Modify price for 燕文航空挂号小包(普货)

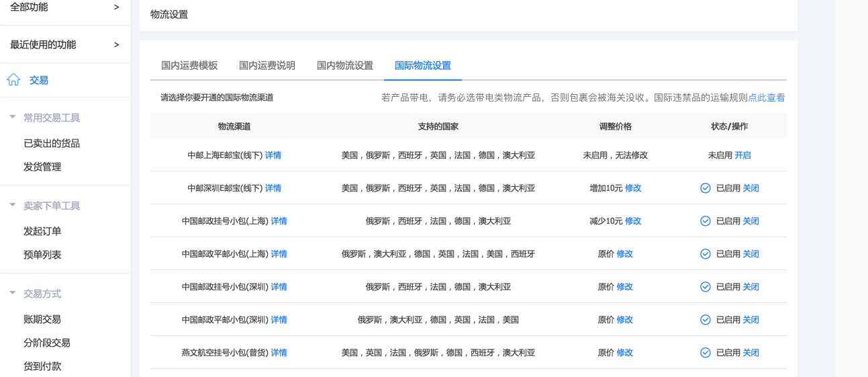(625, 353)
